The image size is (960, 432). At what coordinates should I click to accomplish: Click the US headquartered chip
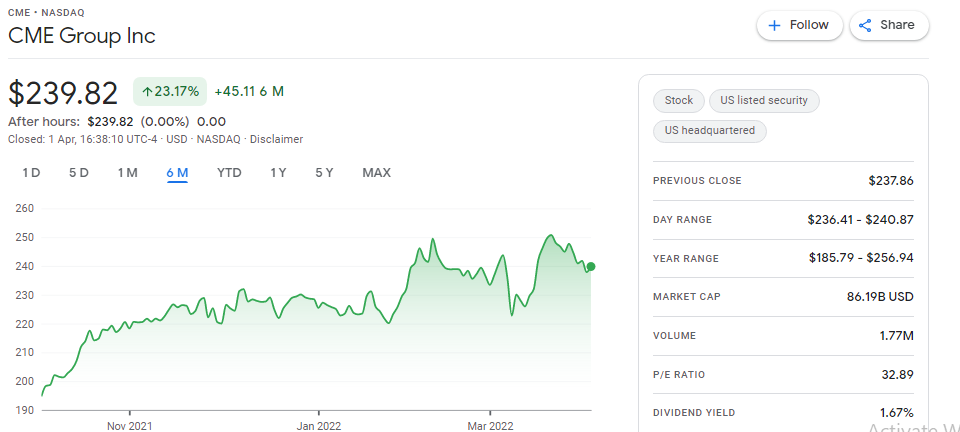pyautogui.click(x=710, y=130)
